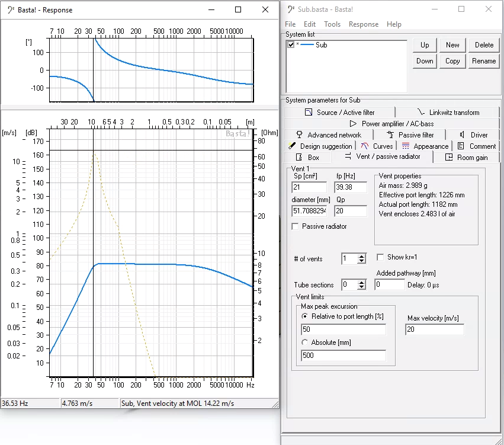Click the Sp [cm²] input field
Screen dimensions: 504x445
[309, 187]
